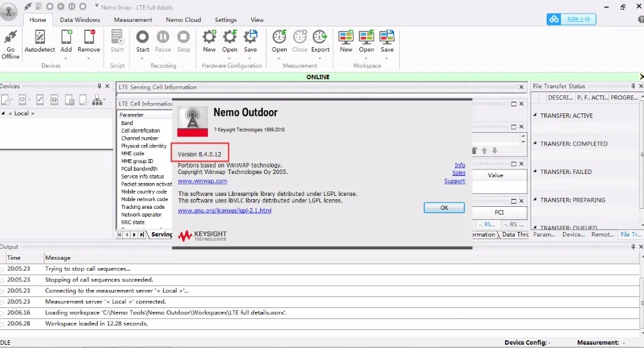Create a New workspace
The height and width of the screenshot is (348, 644).
point(346,37)
